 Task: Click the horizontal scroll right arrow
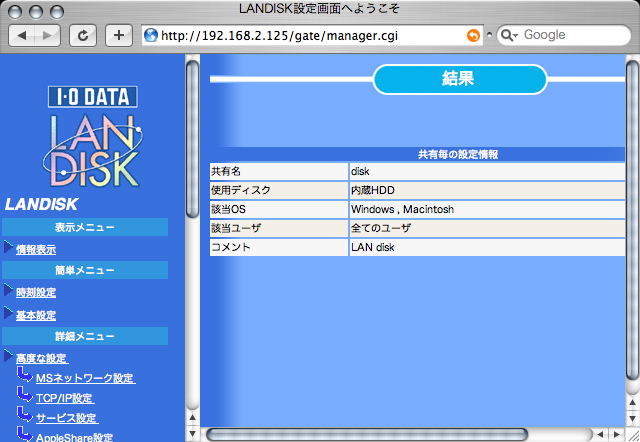tap(617, 434)
